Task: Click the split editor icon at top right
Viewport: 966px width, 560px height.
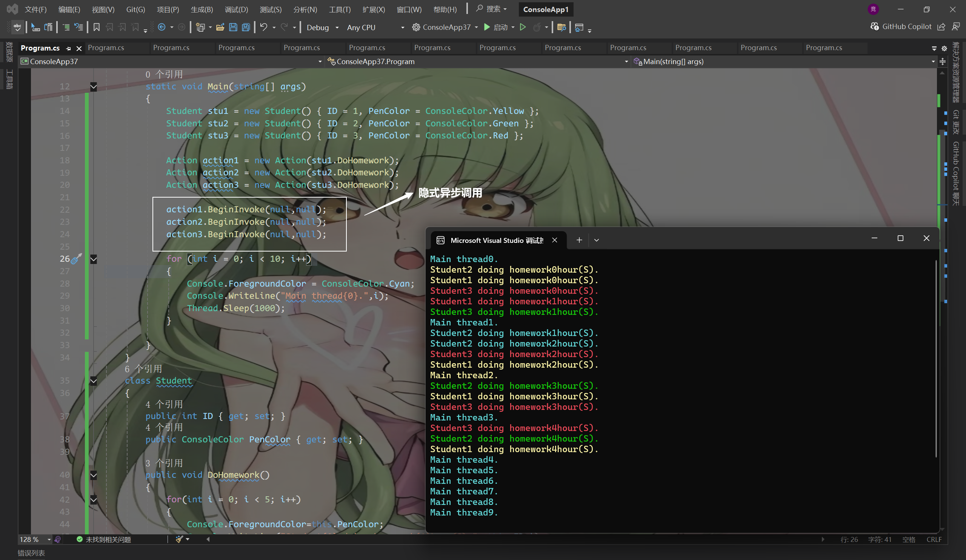Action: tap(943, 61)
